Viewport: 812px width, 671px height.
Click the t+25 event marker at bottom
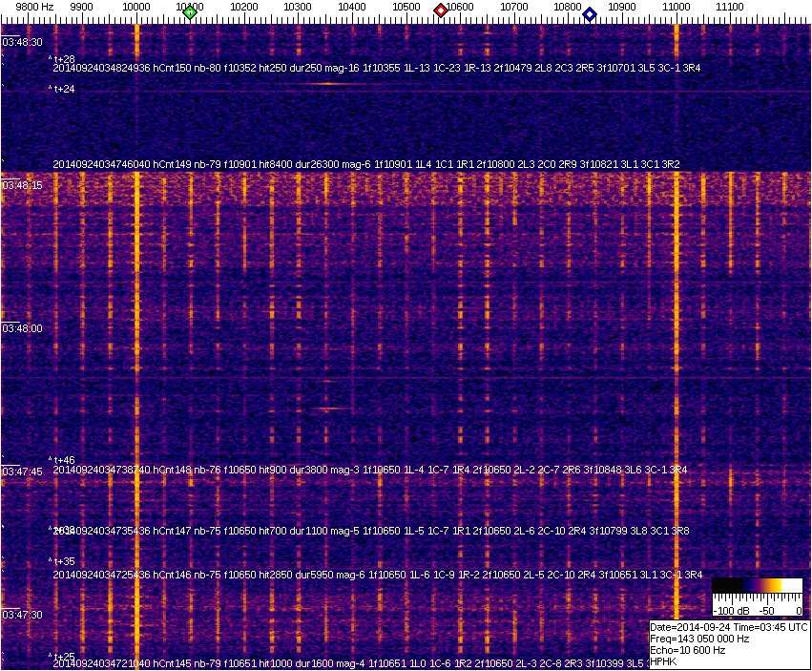(x=62, y=656)
